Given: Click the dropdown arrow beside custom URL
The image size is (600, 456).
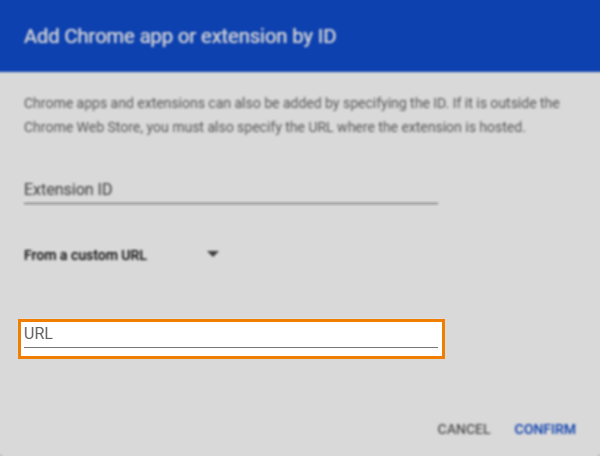Looking at the screenshot, I should point(213,254).
